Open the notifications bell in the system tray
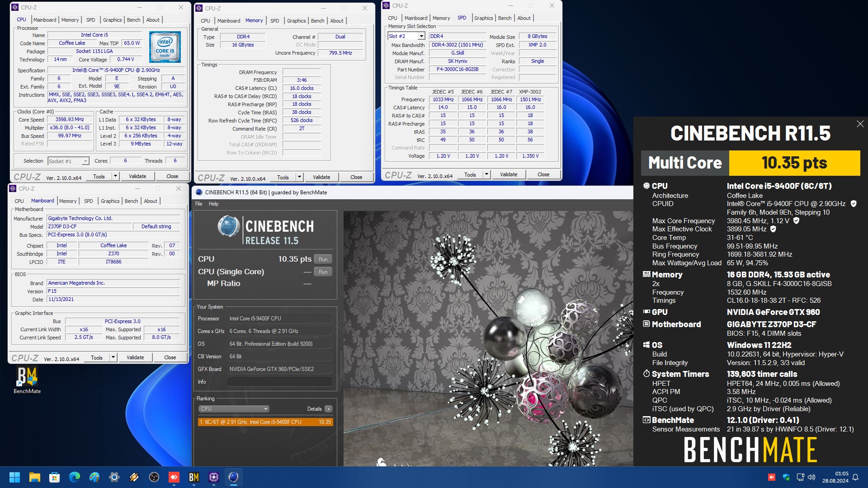The height and width of the screenshot is (488, 868). click(855, 477)
